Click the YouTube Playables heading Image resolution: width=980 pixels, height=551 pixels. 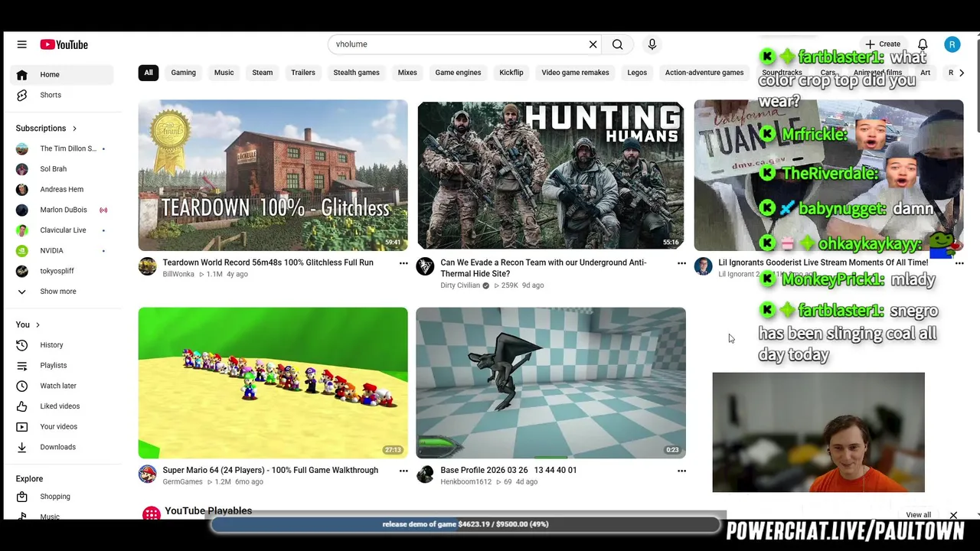pyautogui.click(x=208, y=511)
